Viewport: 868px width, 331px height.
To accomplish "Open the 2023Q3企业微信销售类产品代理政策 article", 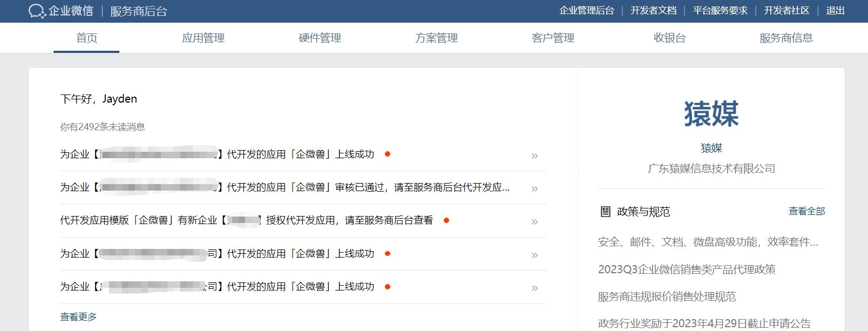I will tap(686, 269).
